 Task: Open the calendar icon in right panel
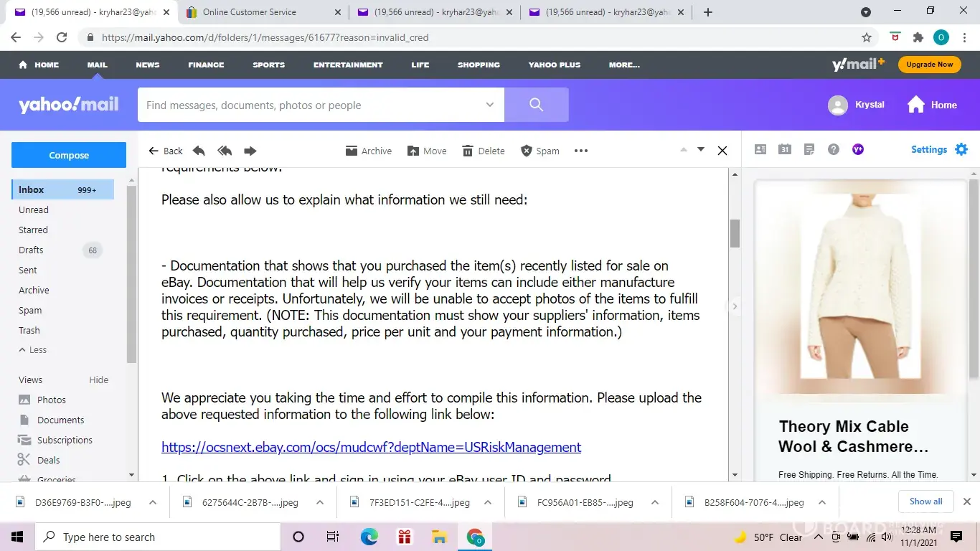coord(785,149)
